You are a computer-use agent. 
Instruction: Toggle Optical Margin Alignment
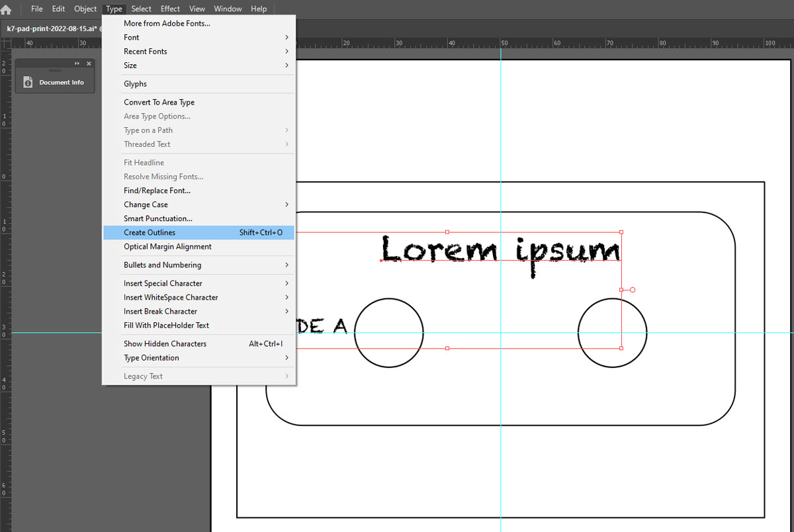[167, 247]
